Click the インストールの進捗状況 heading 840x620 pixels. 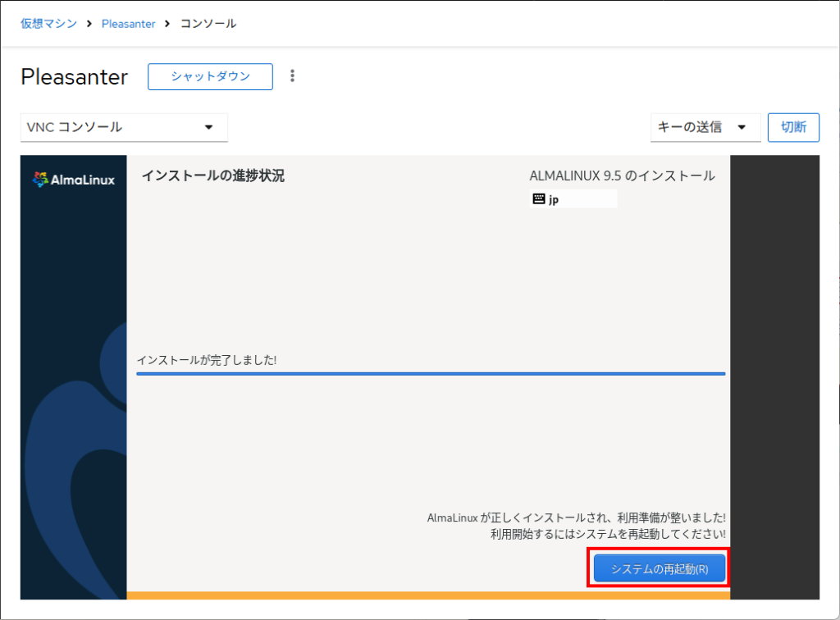click(x=213, y=176)
